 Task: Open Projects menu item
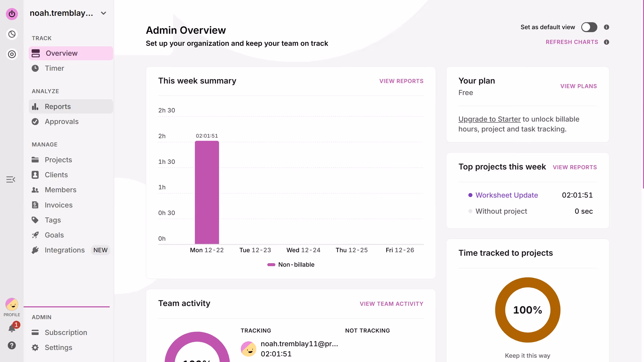pyautogui.click(x=71, y=160)
